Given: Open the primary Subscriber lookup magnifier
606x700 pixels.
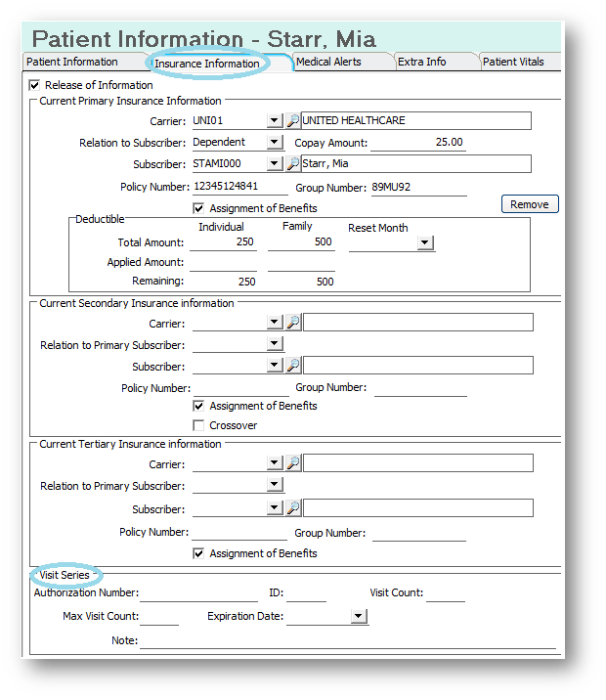Looking at the screenshot, I should point(292,163).
